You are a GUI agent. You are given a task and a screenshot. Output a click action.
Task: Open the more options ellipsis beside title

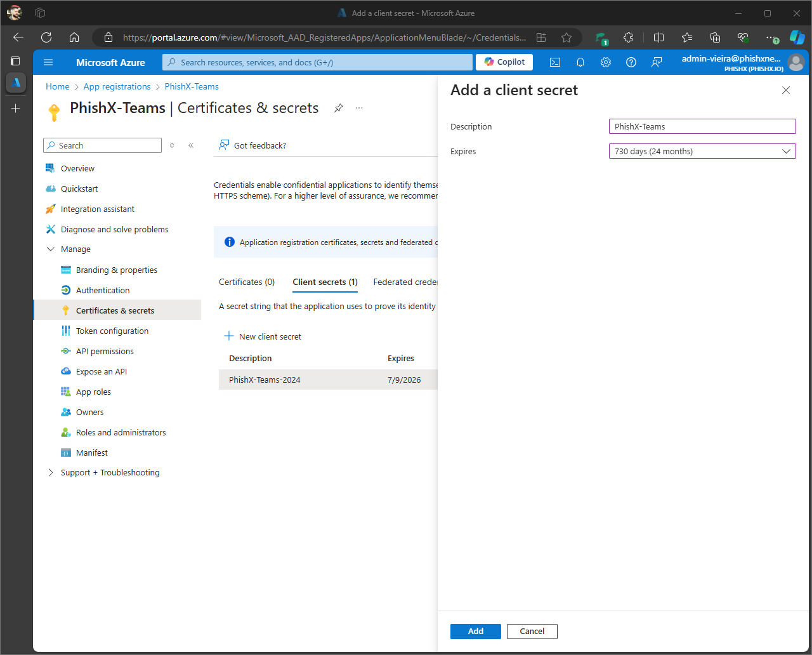(x=359, y=108)
